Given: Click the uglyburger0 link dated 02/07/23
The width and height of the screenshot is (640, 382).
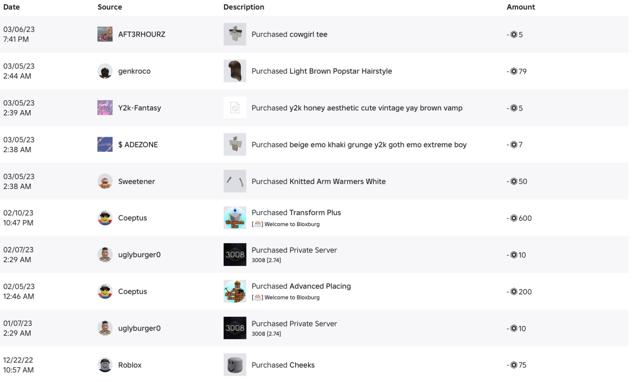Looking at the screenshot, I should coord(139,255).
